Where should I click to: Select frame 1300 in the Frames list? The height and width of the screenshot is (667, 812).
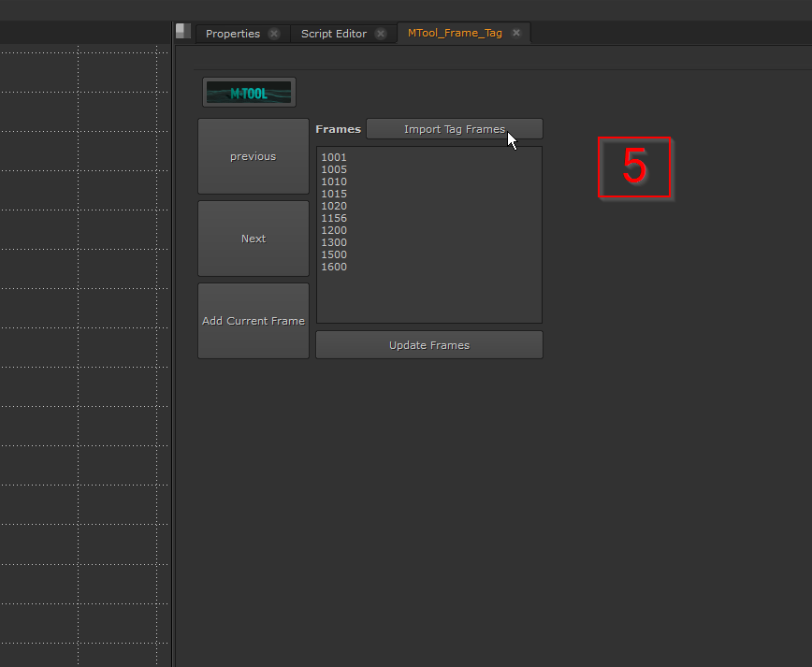pyautogui.click(x=334, y=242)
